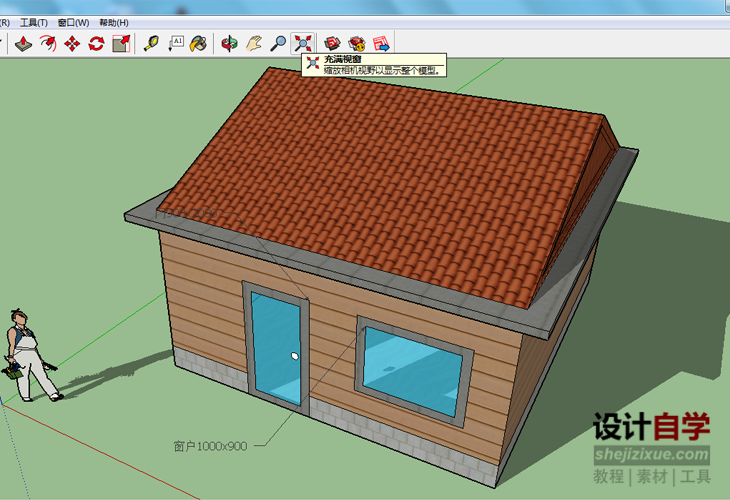Open the 工具(T) menu

pos(34,22)
